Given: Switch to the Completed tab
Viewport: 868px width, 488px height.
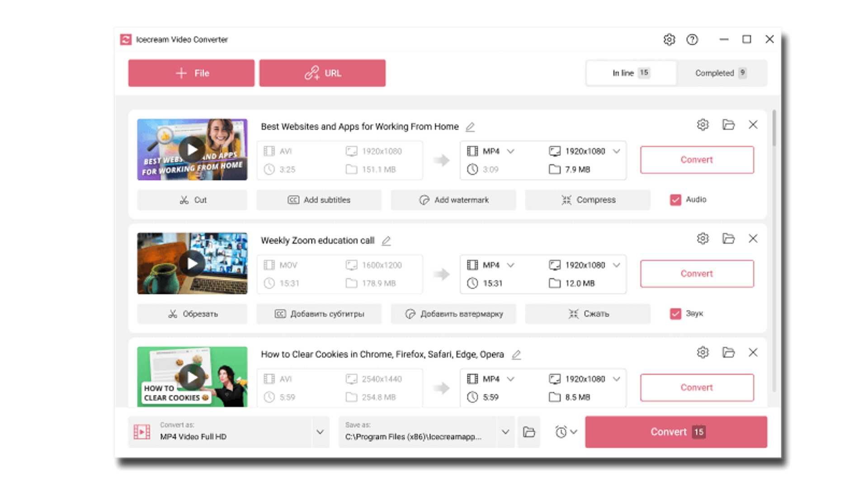Looking at the screenshot, I should point(721,73).
